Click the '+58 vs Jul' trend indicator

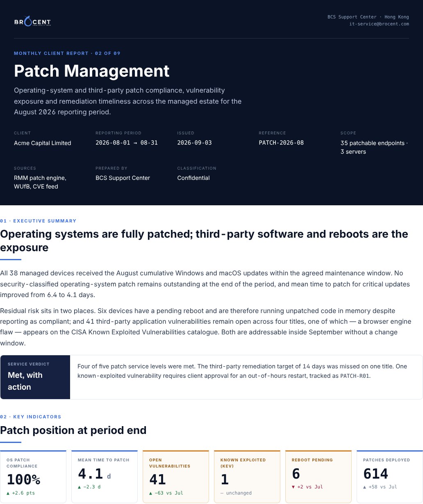(x=380, y=487)
